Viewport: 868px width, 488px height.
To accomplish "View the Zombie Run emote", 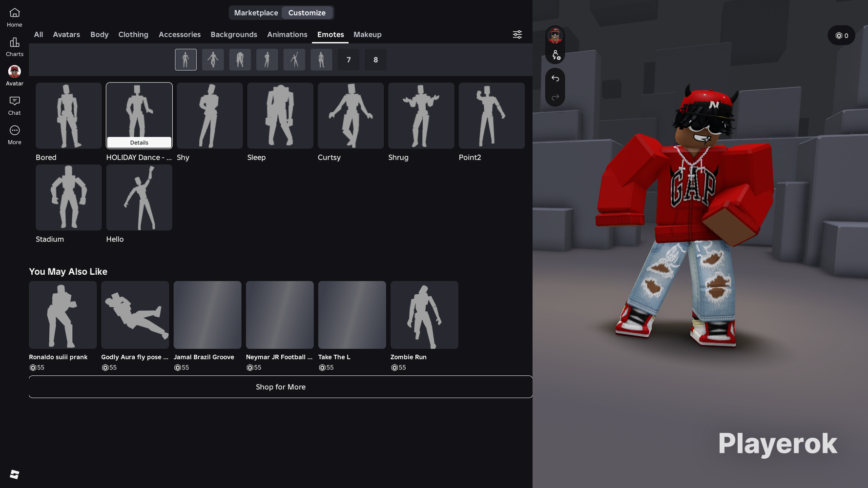I will (424, 315).
